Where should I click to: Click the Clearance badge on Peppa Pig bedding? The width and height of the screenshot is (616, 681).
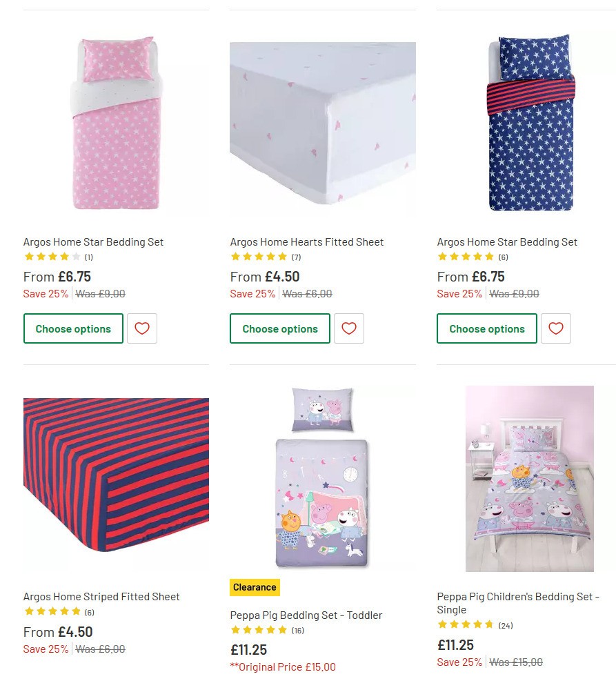(254, 587)
